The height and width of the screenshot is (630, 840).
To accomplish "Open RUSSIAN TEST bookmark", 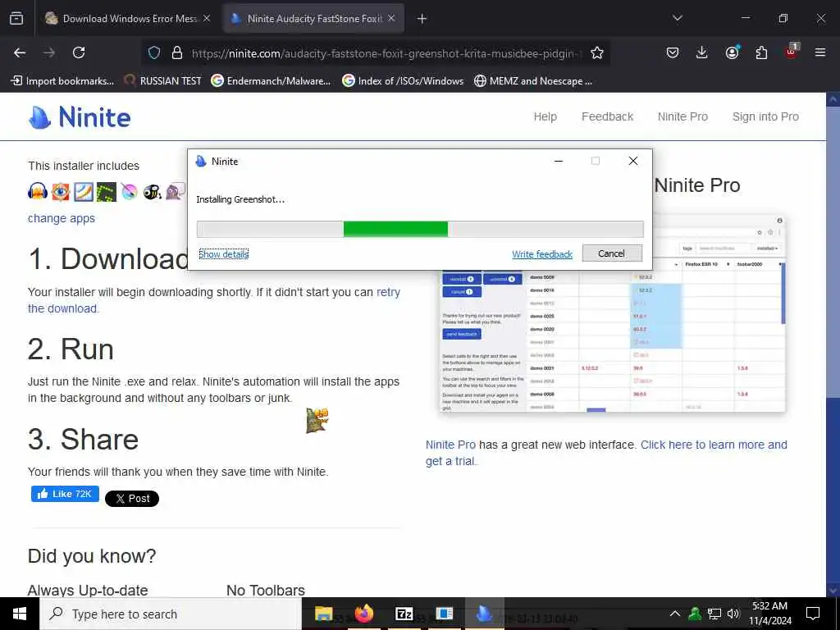I will click(163, 81).
